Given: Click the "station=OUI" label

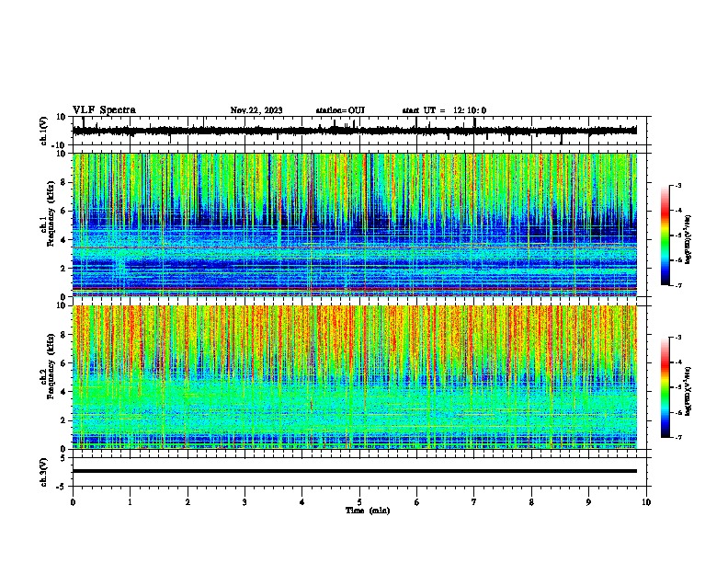Looking at the screenshot, I should tap(340, 110).
